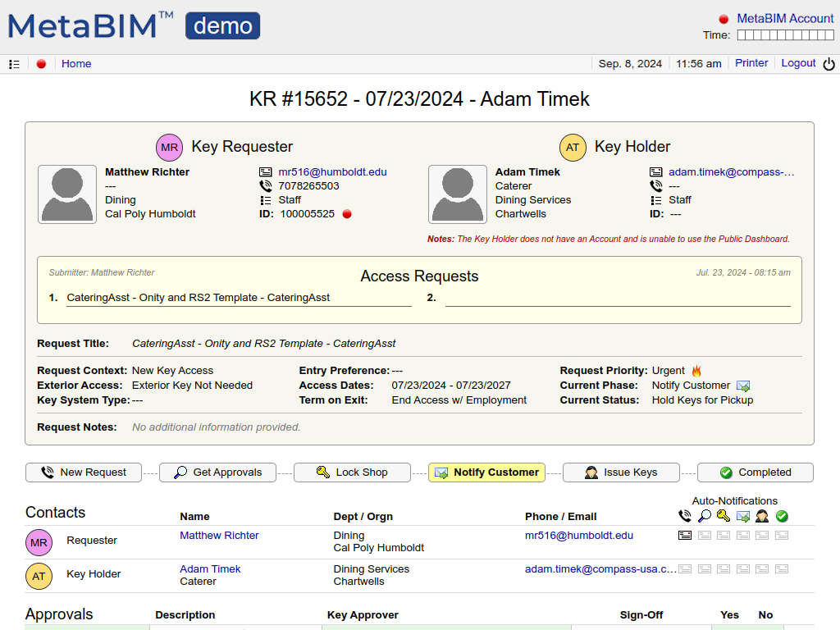The image size is (840, 630).
Task: Open the MetaBIM Account link
Action: point(785,18)
